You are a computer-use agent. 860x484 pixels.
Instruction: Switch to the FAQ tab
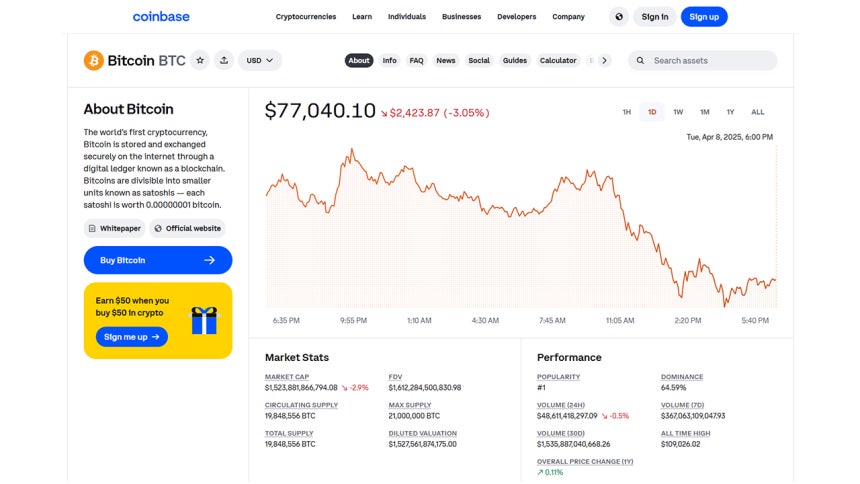(x=416, y=60)
